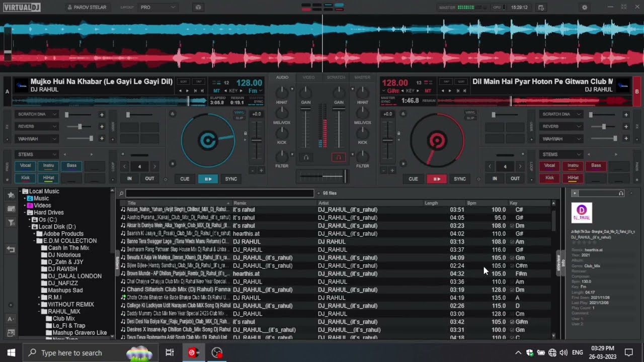The width and height of the screenshot is (644, 362).
Task: Sort the list by Bpm column header
Action: [x=471, y=203]
